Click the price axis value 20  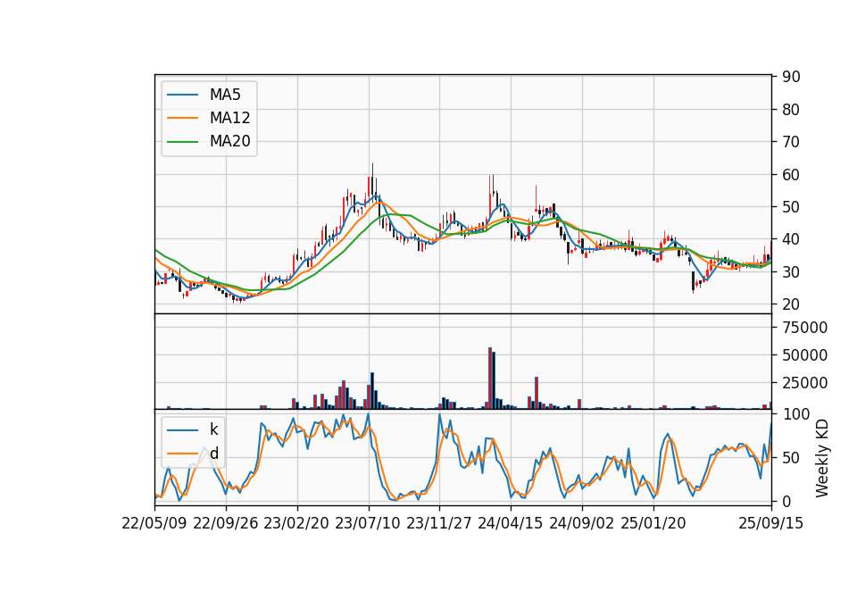pos(791,304)
